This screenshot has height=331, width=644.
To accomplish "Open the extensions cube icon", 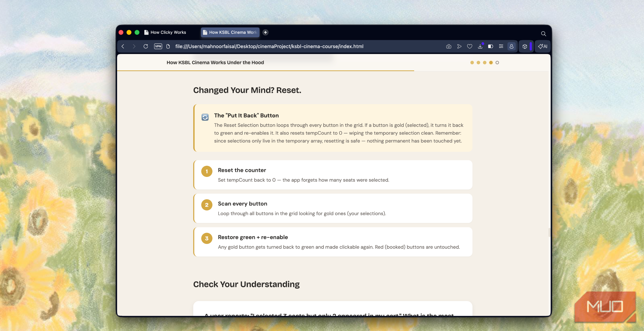I will point(525,46).
